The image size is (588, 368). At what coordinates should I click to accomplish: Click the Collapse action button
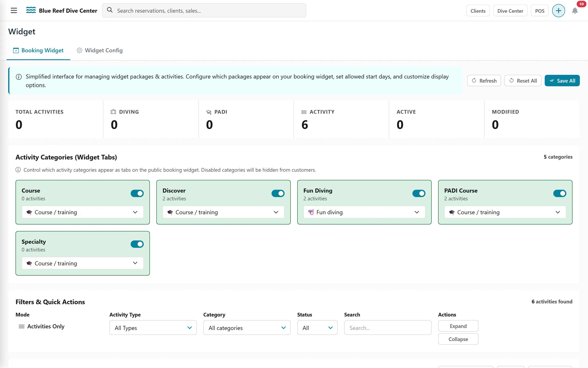pos(458,339)
